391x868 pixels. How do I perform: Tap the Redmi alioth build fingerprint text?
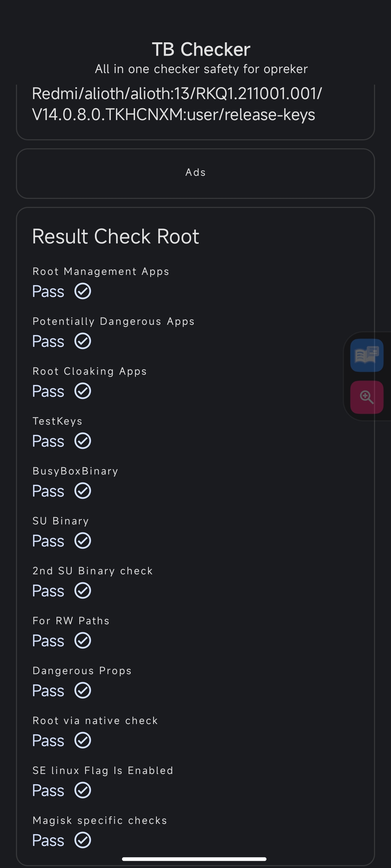[x=177, y=104]
